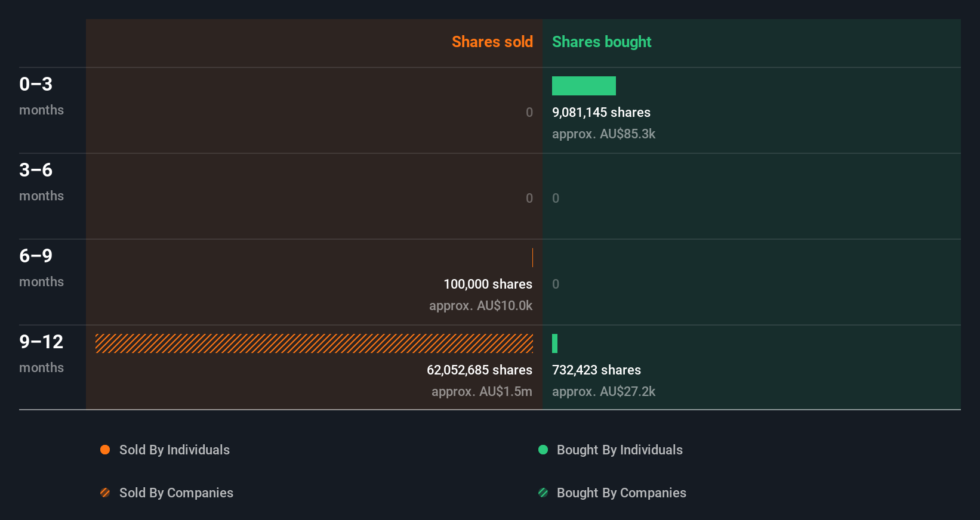Click the small green 9–12 months bought bar
Viewport: 980px width, 520px height.
555,343
